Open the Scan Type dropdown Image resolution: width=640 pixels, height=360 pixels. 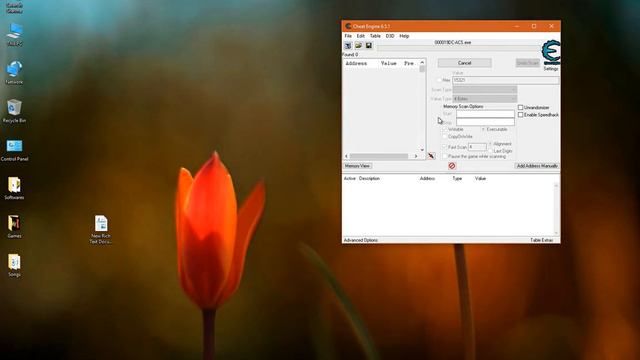485,89
